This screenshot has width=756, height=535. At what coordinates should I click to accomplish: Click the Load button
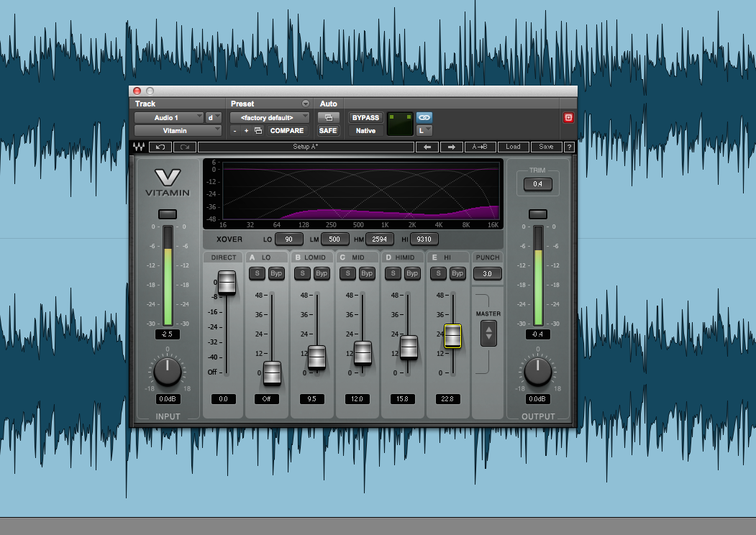513,147
